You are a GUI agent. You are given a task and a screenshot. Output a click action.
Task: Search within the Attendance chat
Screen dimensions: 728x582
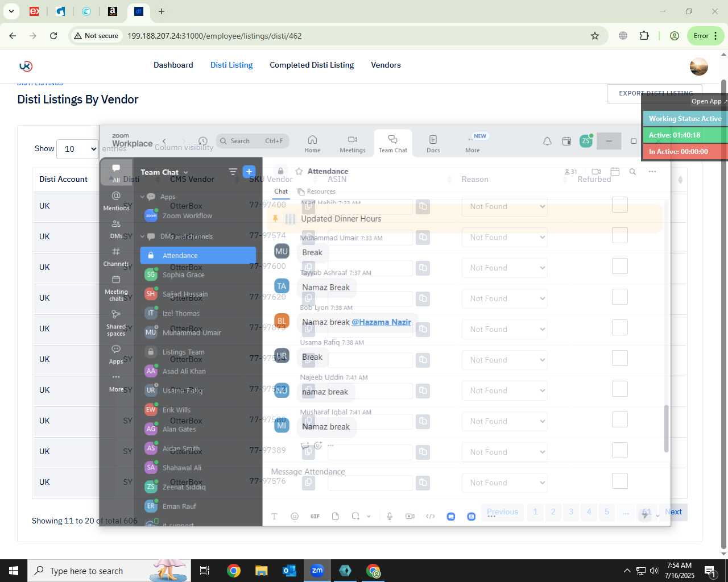tap(632, 171)
